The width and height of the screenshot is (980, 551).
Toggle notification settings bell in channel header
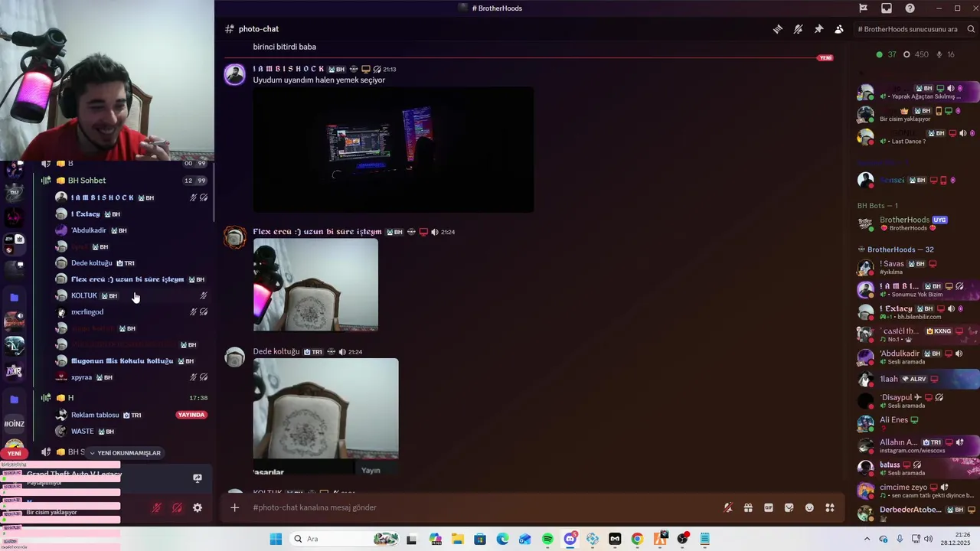tap(799, 29)
